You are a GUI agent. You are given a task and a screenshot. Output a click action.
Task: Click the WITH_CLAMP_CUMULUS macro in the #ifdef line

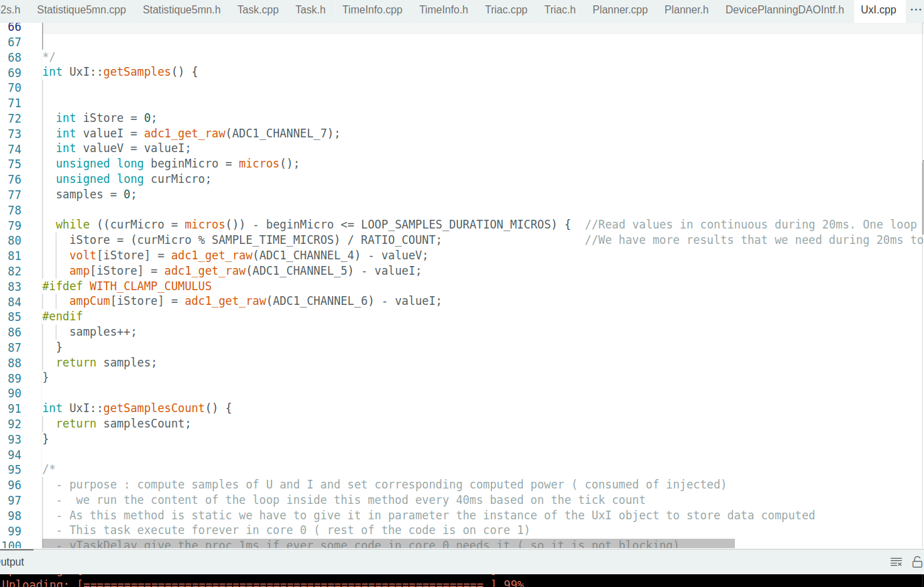pyautogui.click(x=150, y=286)
